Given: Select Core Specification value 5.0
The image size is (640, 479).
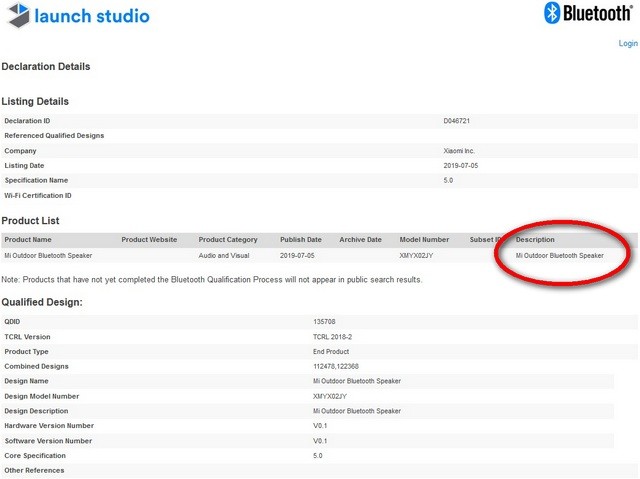Looking at the screenshot, I should coord(318,455).
